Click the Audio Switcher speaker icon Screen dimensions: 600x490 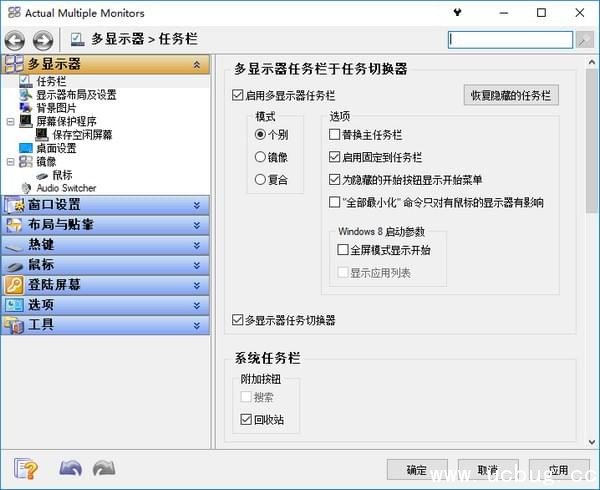[26, 188]
